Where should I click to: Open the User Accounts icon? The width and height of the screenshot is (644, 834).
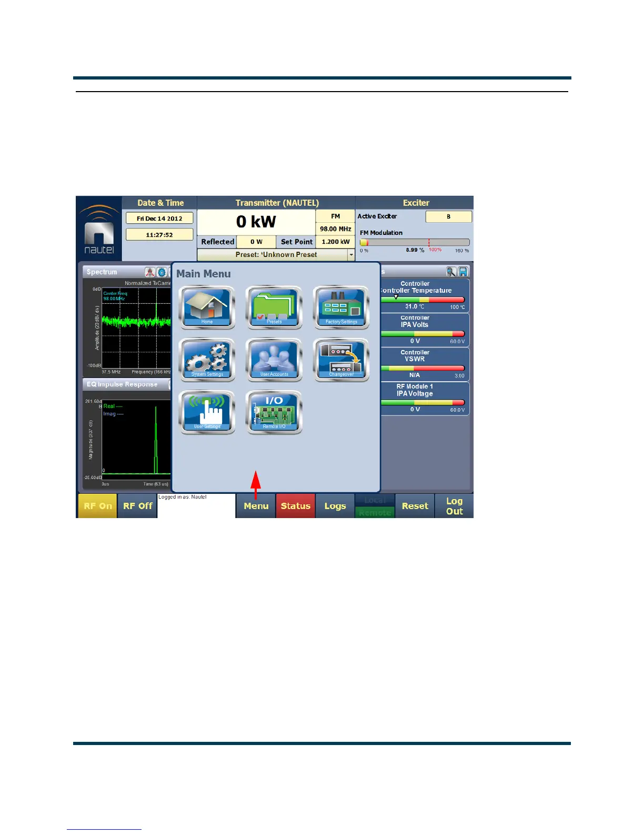point(274,360)
